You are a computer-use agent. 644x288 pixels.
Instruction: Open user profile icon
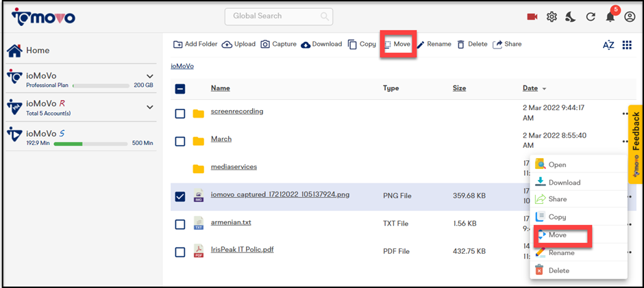coord(629,17)
